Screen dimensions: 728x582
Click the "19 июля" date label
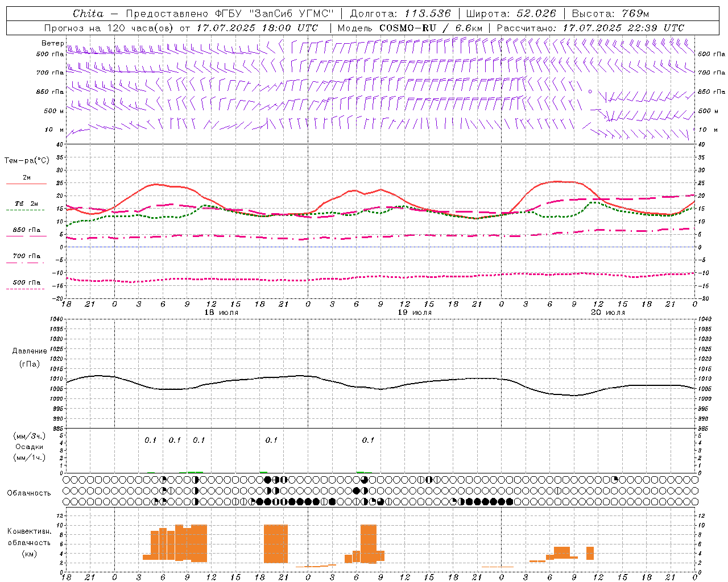(415, 313)
